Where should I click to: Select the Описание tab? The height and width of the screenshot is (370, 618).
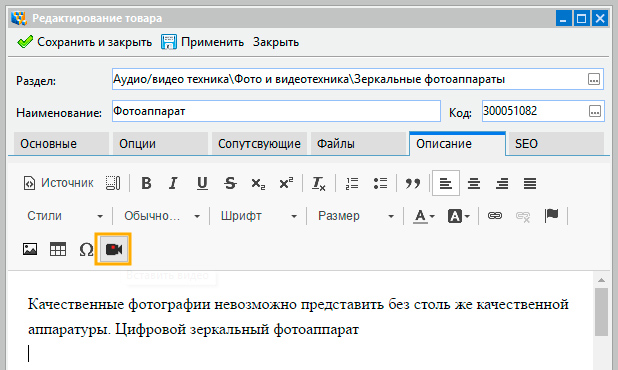pos(457,144)
